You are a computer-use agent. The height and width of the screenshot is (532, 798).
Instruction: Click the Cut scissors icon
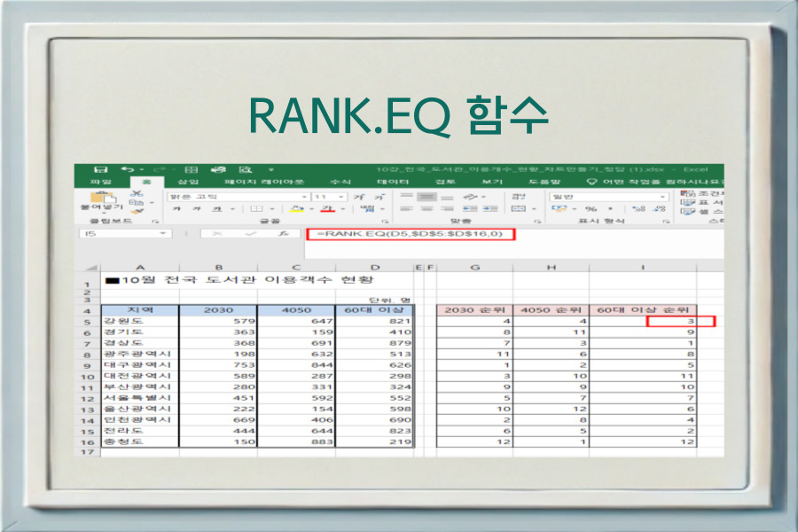tap(137, 193)
